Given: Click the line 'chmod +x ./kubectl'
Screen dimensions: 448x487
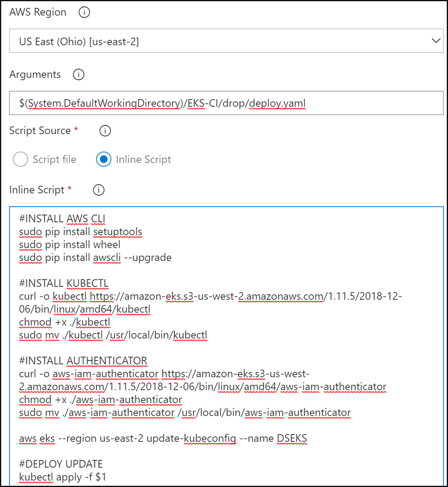Looking at the screenshot, I should pos(65,322).
